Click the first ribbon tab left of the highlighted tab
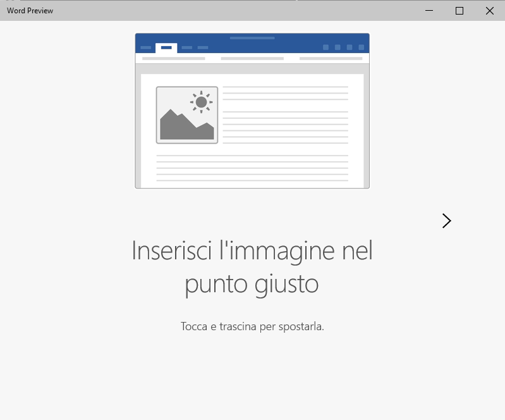 146,47
